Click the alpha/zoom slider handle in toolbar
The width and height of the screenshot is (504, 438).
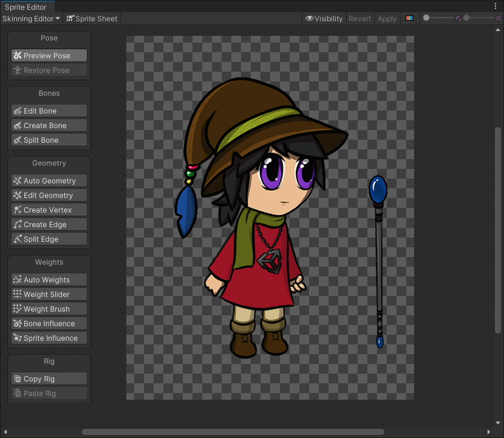click(426, 18)
